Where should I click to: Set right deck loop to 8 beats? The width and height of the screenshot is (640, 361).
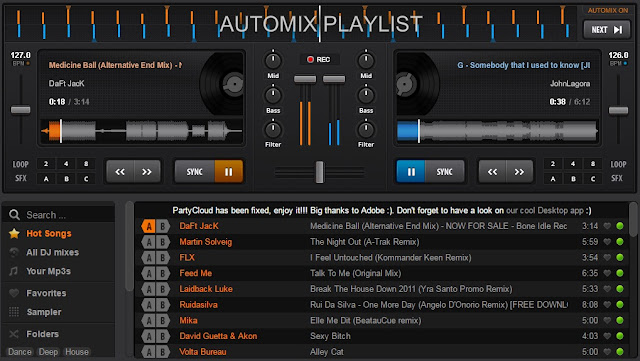(593, 164)
